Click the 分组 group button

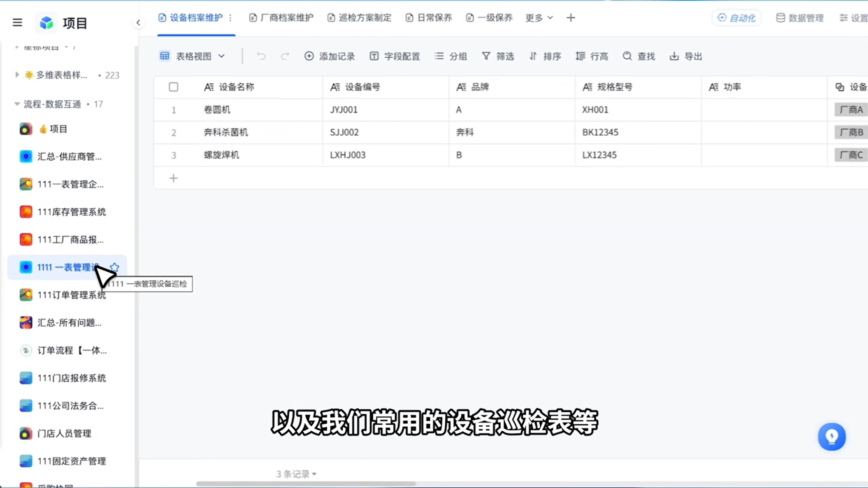tap(451, 56)
